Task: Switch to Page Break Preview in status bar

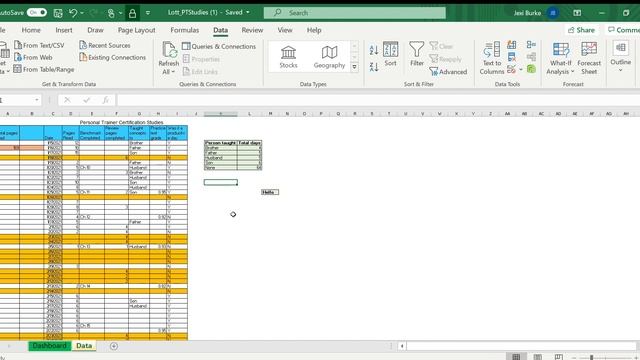Action: click(x=558, y=357)
